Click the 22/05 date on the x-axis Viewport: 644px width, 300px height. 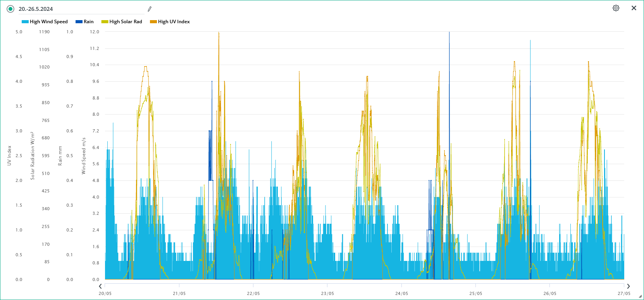click(253, 293)
